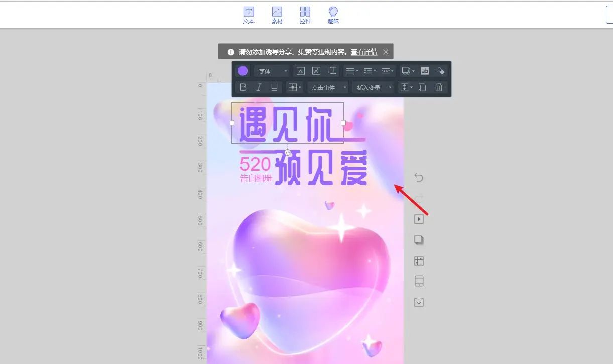Open the 插入变量 insert variable dropdown

[x=374, y=87]
